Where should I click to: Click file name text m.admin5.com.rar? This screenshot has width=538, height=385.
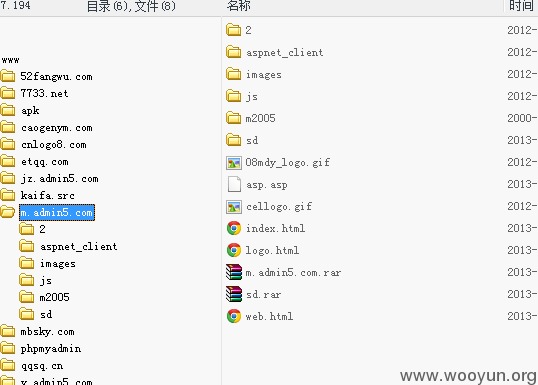pos(293,272)
